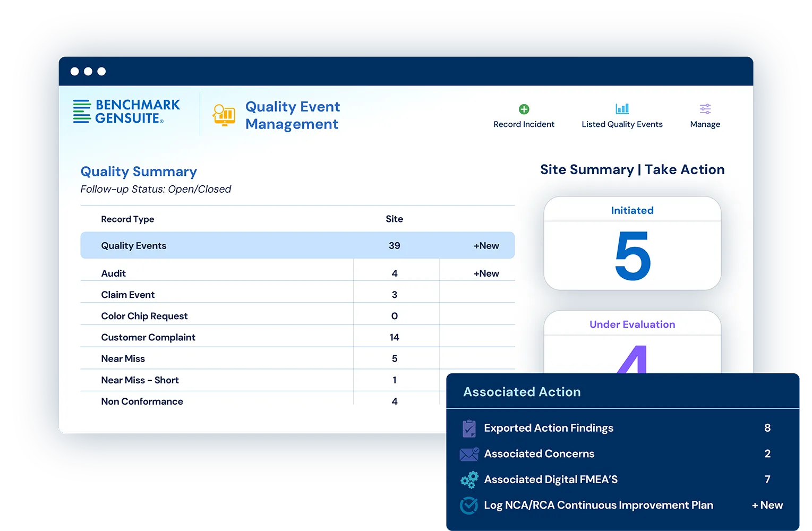
Task: Click the Claim Event count 3
Action: (394, 295)
